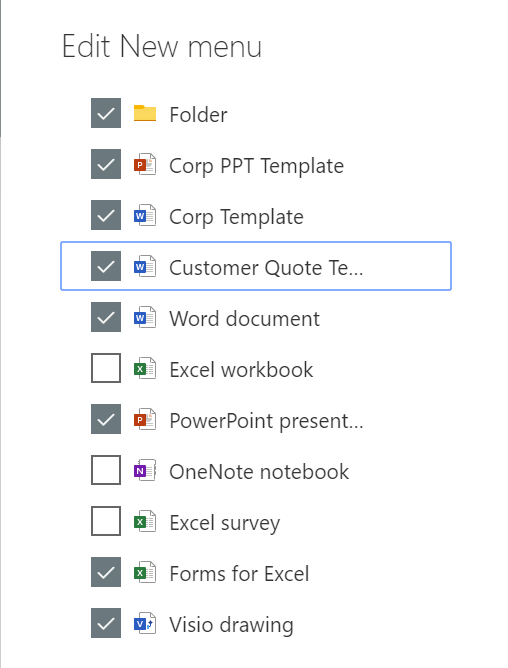Click the PowerPoint presentation file icon
The height and width of the screenshot is (668, 508).
(x=145, y=420)
